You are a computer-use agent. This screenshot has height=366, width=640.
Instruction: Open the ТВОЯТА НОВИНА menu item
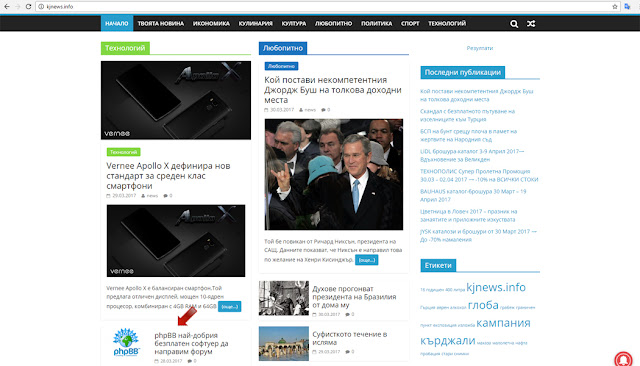tap(161, 23)
